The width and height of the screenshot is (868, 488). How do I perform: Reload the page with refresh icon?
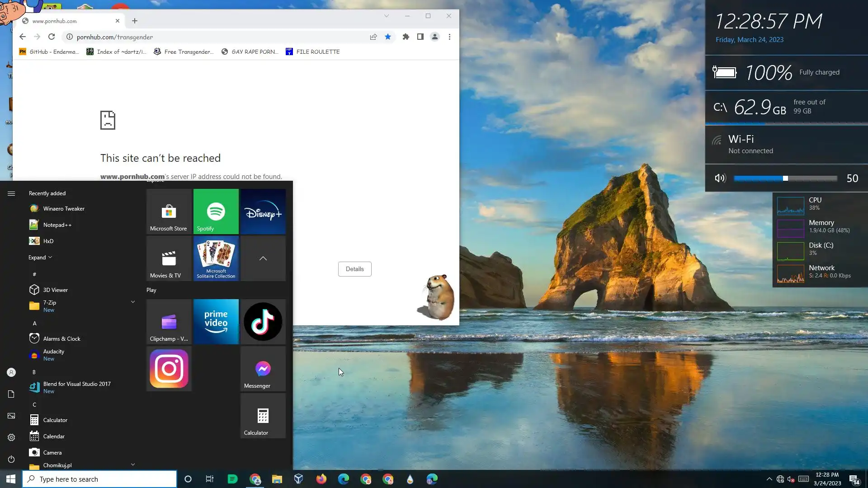tap(52, 37)
